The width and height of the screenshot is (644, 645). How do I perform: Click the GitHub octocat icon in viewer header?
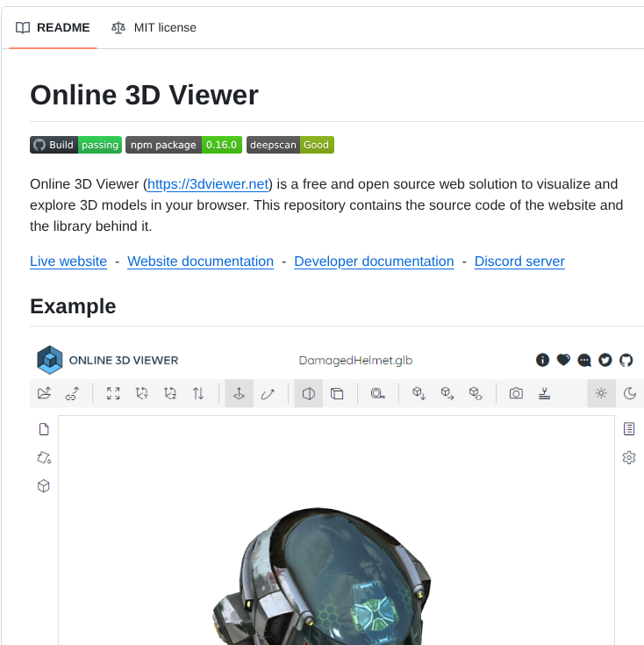626,360
